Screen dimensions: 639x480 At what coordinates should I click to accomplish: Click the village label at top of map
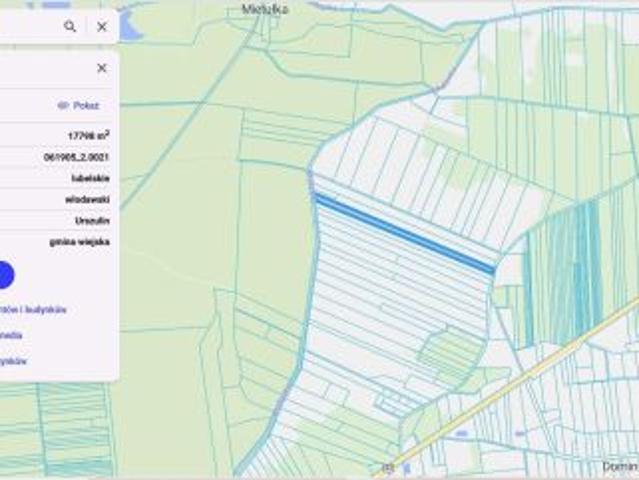pos(265,9)
